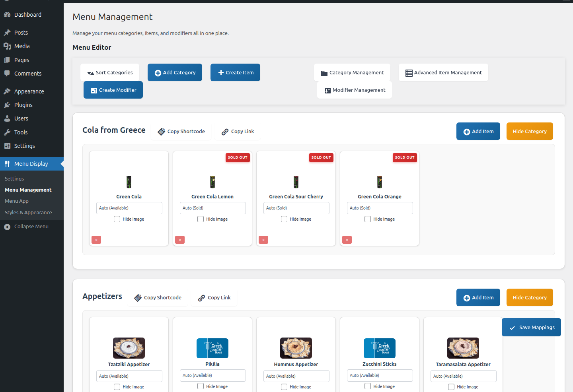Viewport: 573px width, 392px height.
Task: Open Green Cola Orange status dropdown
Action: pyautogui.click(x=380, y=208)
